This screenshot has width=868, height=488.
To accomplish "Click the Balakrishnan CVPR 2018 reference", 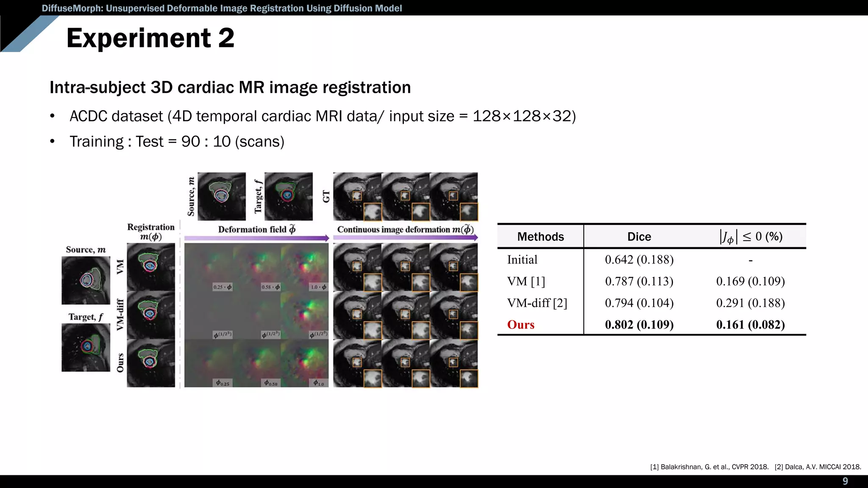I will click(709, 467).
